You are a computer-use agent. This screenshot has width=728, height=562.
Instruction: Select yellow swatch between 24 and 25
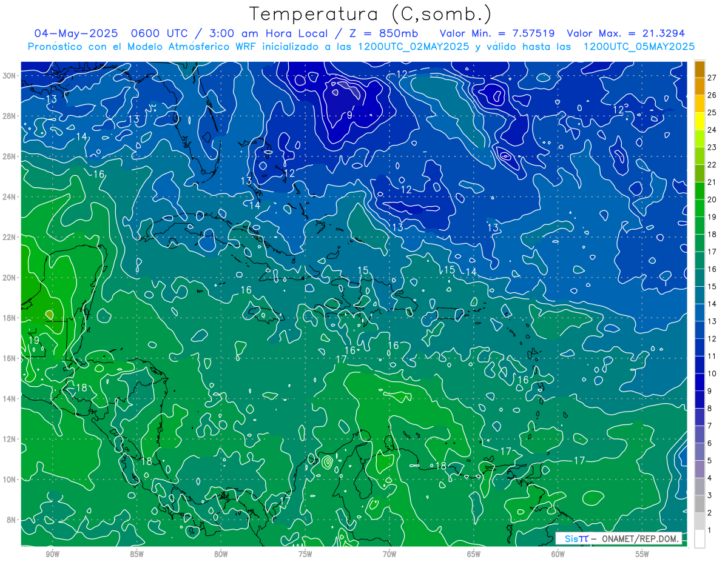[699, 121]
